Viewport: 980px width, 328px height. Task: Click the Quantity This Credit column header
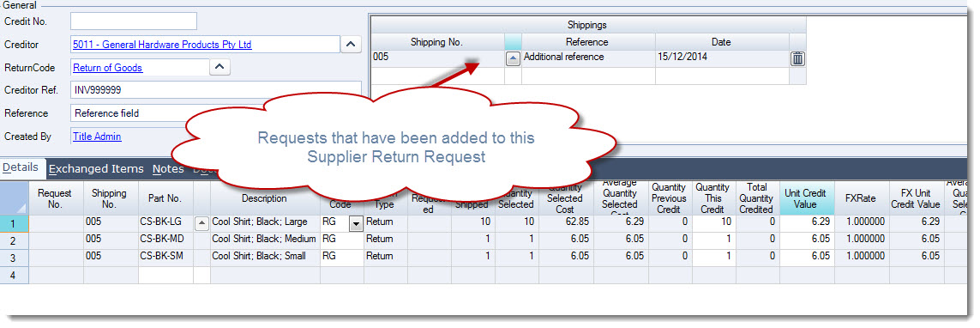[x=713, y=197]
